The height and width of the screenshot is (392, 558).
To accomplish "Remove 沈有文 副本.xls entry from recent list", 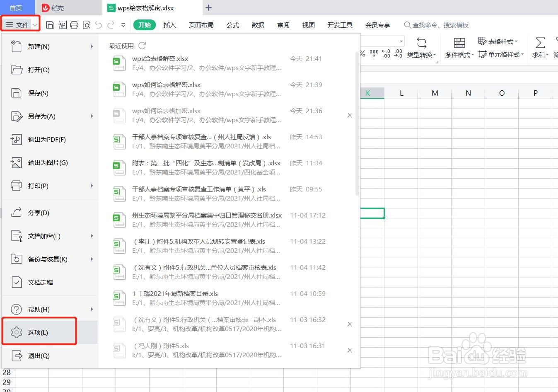I will [350, 324].
